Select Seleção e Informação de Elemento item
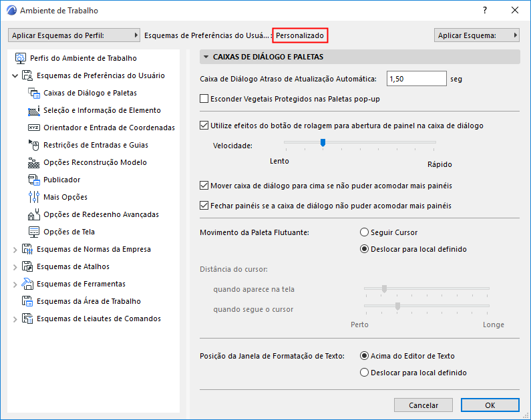Image resolution: width=531 pixels, height=420 pixels. 102,110
